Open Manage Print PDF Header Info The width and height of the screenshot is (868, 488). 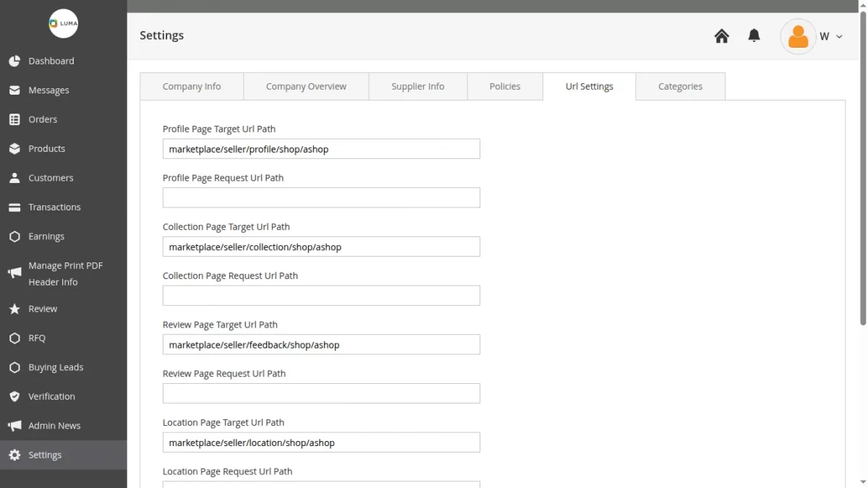point(14,273)
